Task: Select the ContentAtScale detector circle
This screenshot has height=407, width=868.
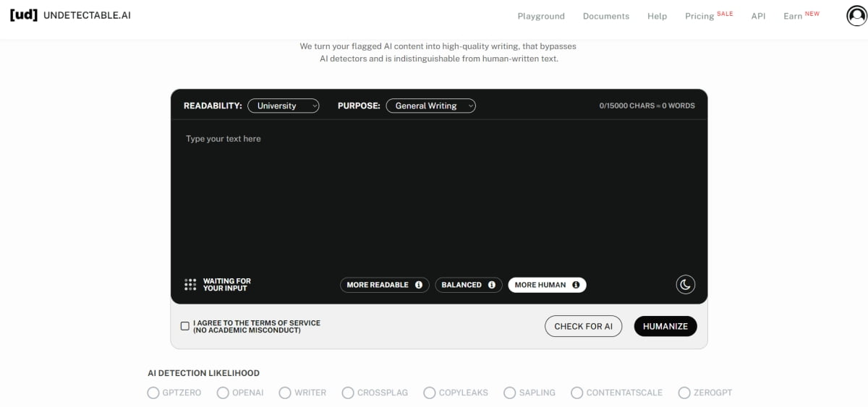Action: click(x=576, y=393)
